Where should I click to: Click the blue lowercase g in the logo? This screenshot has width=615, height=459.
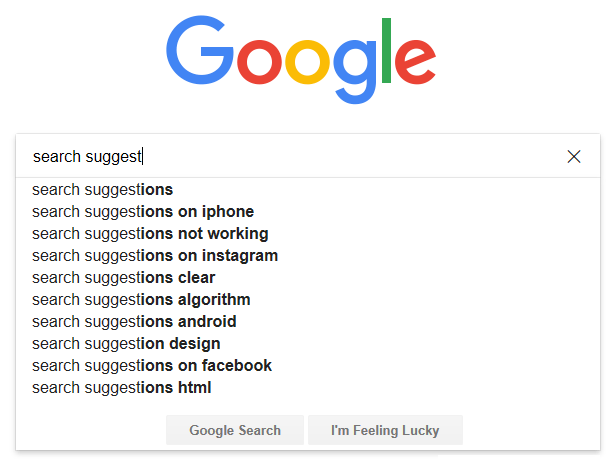point(355,71)
